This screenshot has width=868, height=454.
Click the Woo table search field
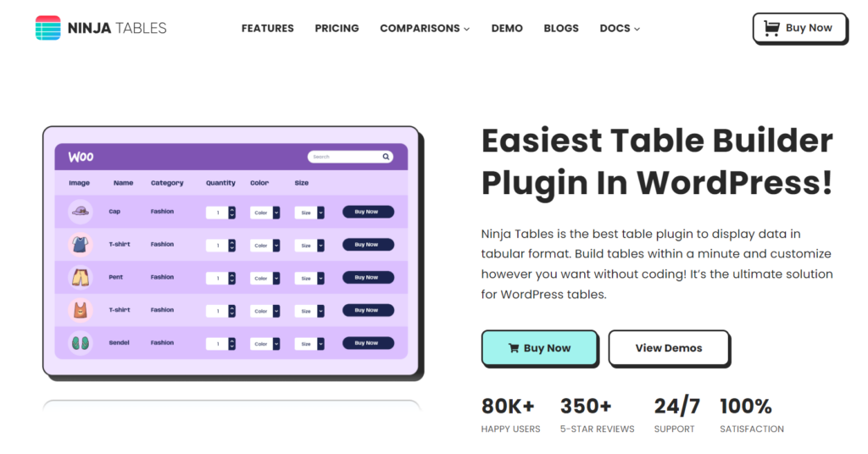tap(350, 157)
